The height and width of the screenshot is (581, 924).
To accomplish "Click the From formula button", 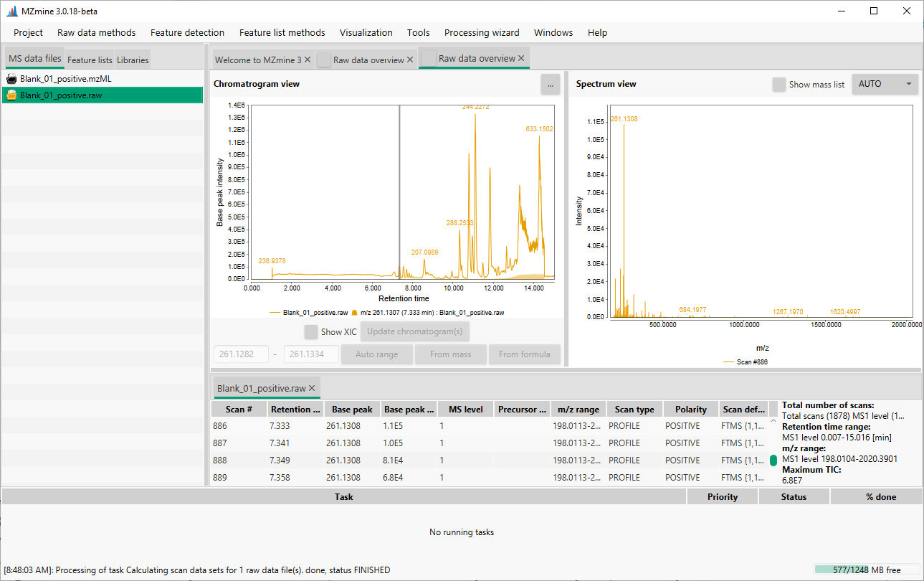I will pyautogui.click(x=524, y=354).
